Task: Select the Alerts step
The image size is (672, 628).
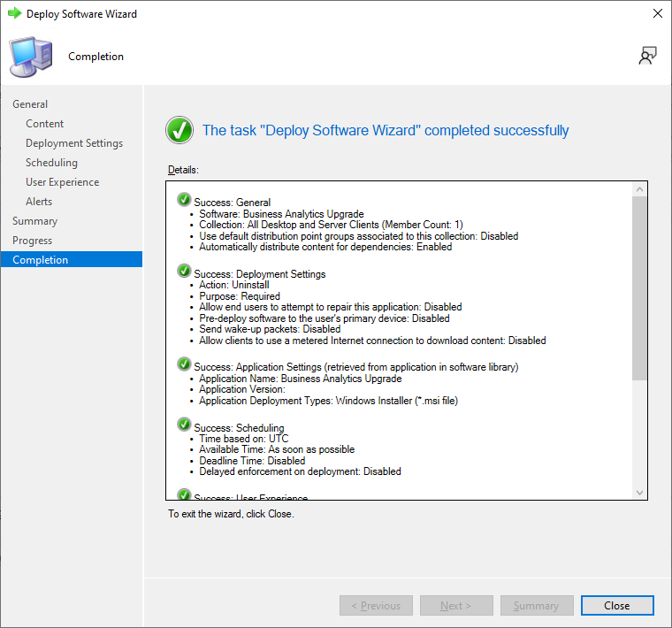Action: (x=39, y=202)
